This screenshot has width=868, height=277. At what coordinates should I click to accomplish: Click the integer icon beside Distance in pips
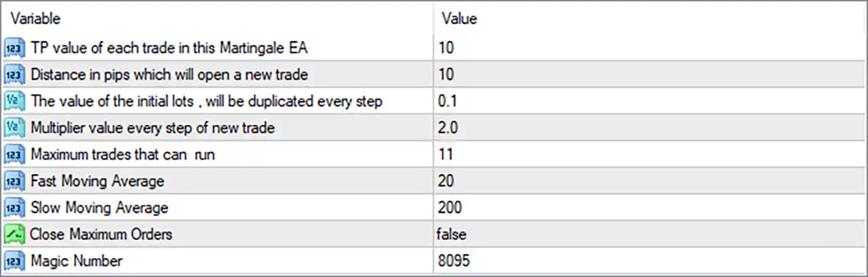coord(15,74)
